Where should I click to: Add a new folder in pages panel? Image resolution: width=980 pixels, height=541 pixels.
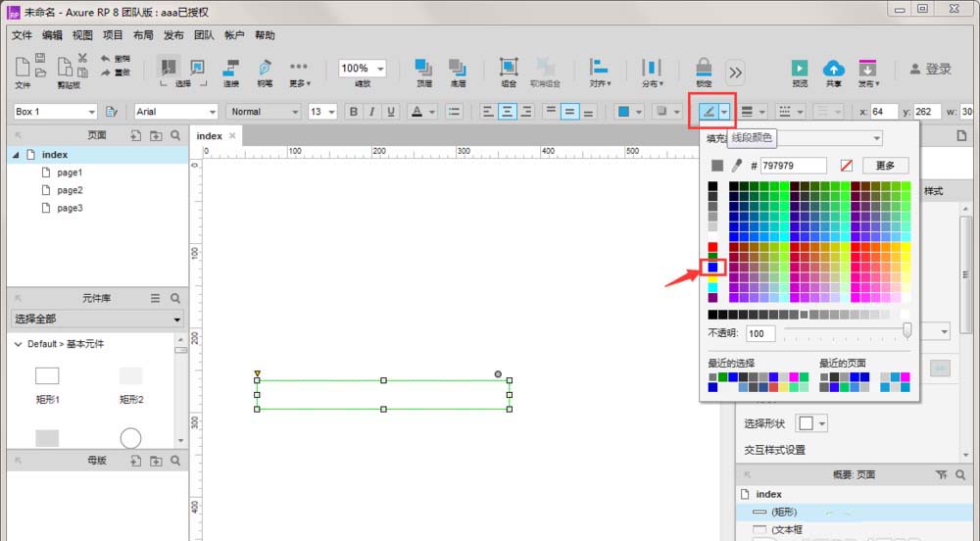tap(156, 135)
